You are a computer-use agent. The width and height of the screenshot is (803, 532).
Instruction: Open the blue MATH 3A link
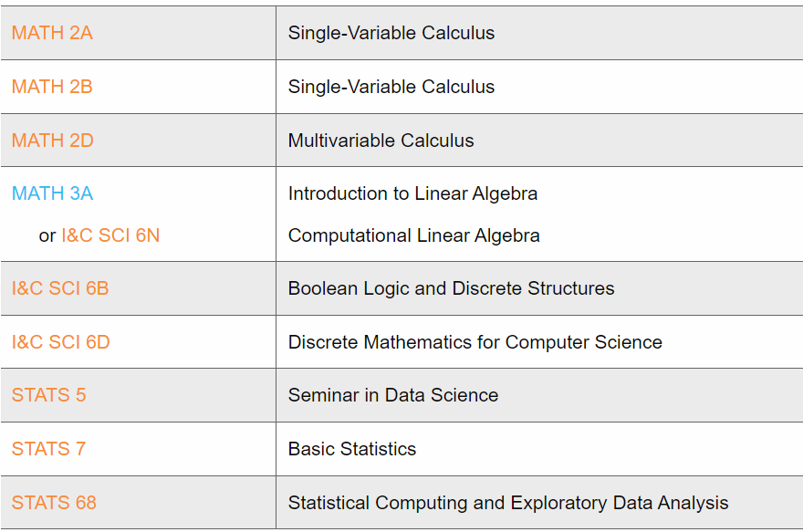tap(52, 194)
